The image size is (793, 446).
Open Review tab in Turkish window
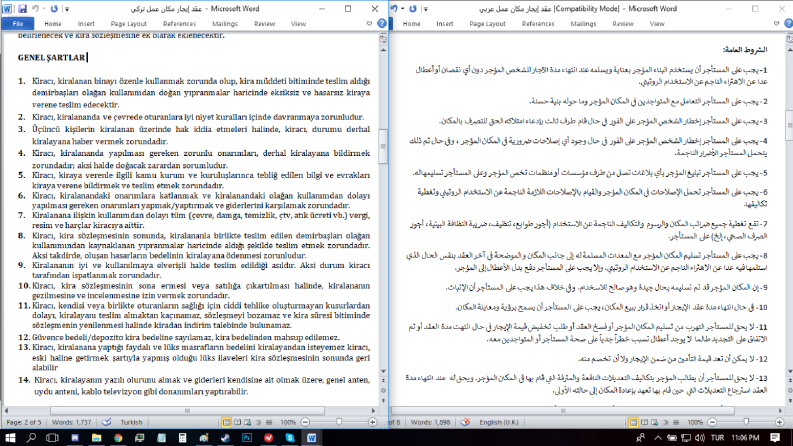coord(264,24)
